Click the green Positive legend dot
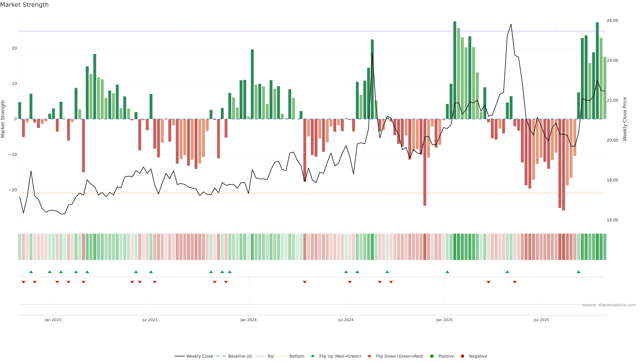 [432, 356]
